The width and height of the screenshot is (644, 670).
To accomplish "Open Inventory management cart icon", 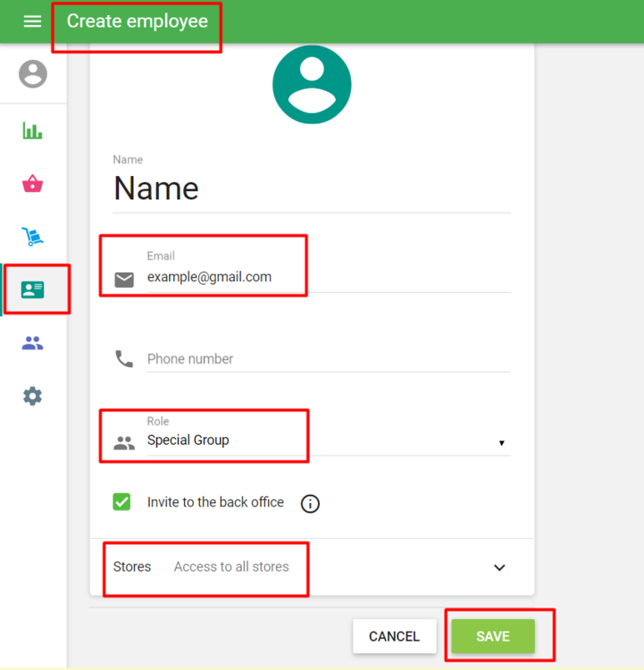I will click(33, 237).
